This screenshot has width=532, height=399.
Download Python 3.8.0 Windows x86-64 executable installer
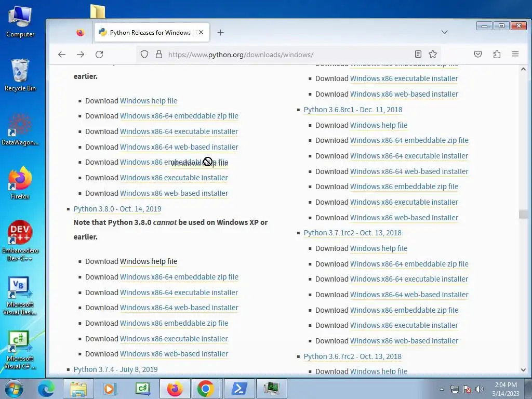coord(179,292)
